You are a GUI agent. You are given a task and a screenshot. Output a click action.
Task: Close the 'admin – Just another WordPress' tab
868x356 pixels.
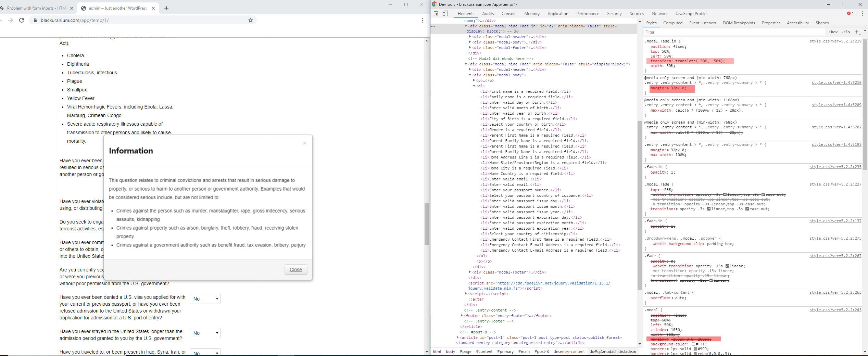click(153, 8)
